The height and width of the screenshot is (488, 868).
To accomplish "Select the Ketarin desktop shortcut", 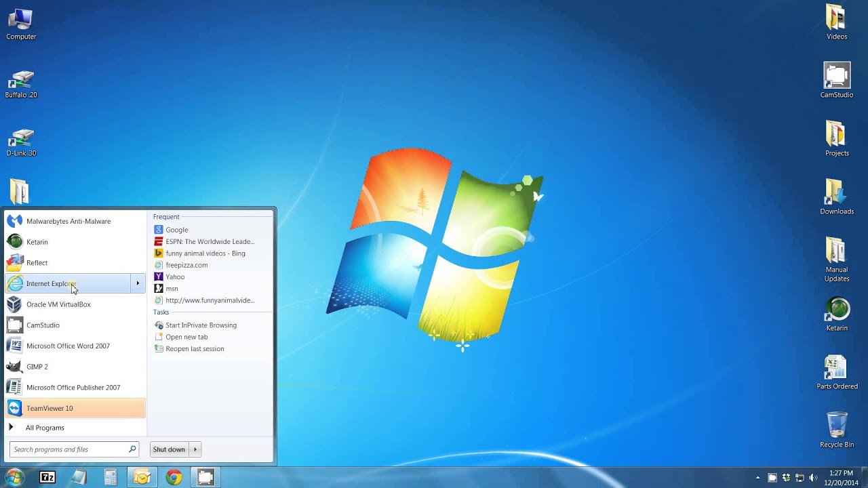I will tap(837, 314).
